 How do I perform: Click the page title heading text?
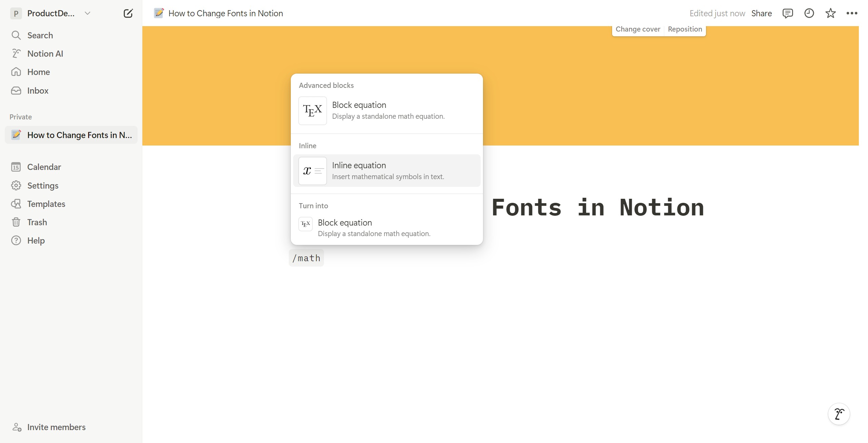[598, 207]
